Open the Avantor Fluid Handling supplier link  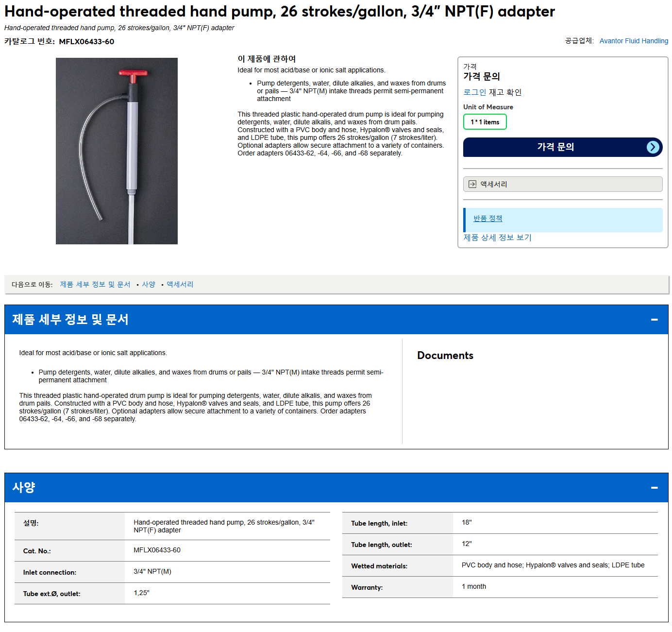click(634, 41)
